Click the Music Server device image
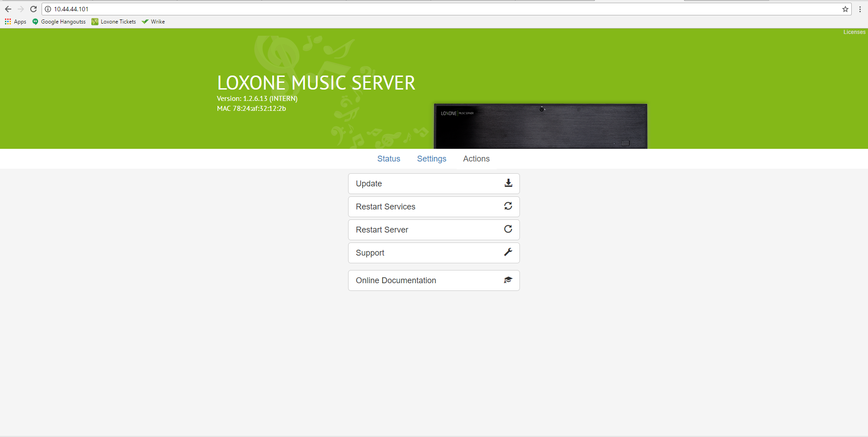868x437 pixels. click(540, 126)
